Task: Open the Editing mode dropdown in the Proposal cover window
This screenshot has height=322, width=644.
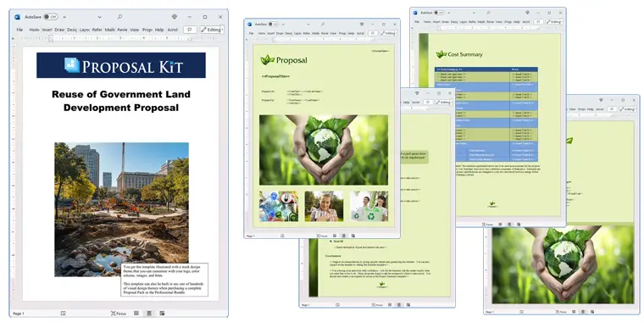Action: pos(387,33)
